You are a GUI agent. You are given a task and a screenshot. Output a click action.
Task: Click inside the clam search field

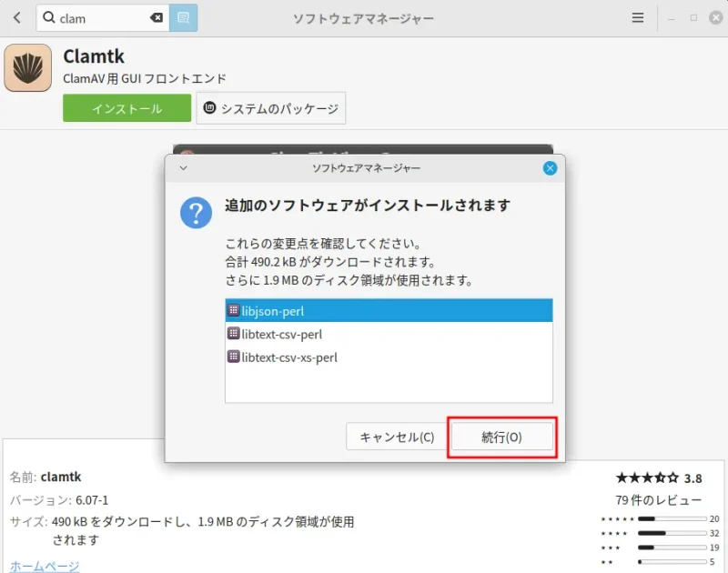(x=103, y=18)
